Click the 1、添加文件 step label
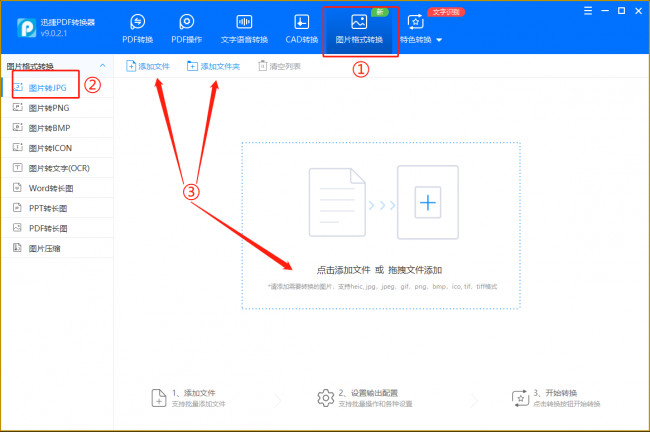 tap(194, 393)
